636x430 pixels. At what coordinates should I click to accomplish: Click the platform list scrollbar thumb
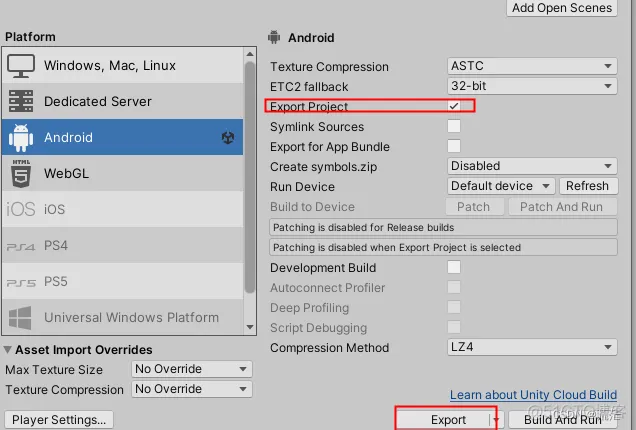coord(250,177)
